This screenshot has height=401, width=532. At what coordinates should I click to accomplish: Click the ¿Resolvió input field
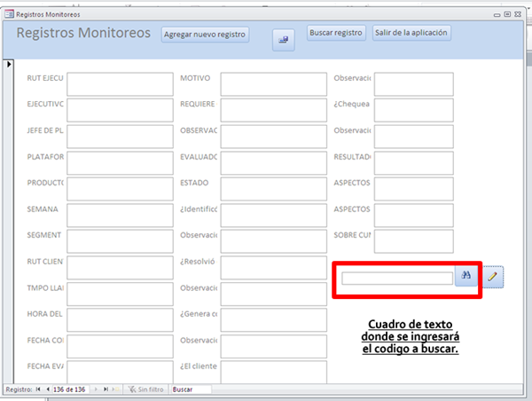pos(274,268)
